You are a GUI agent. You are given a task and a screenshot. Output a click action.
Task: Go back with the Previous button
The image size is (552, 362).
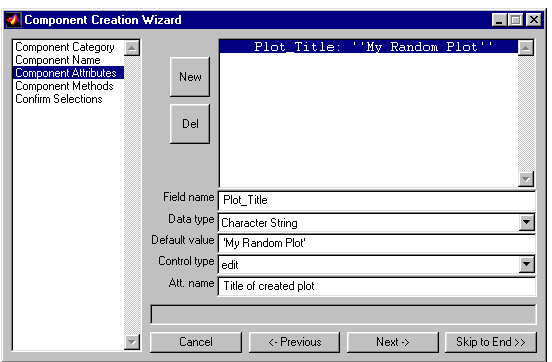[295, 342]
